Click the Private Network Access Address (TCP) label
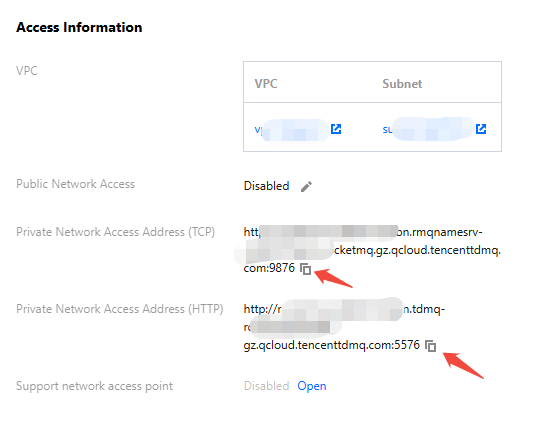Image resolution: width=533 pixels, height=445 pixels. [x=116, y=232]
